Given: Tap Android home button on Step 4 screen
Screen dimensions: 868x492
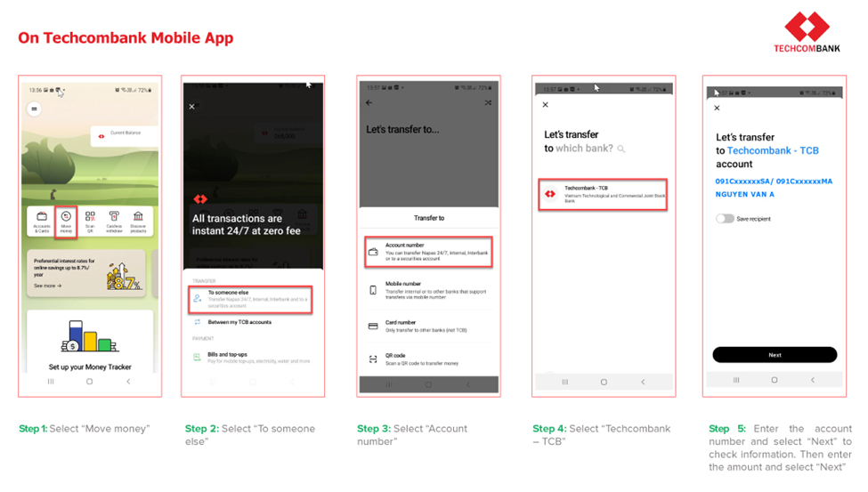Looking at the screenshot, I should 604,382.
